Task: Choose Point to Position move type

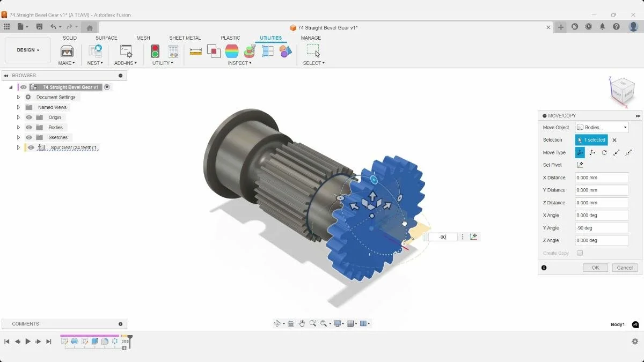Action: [x=628, y=152]
